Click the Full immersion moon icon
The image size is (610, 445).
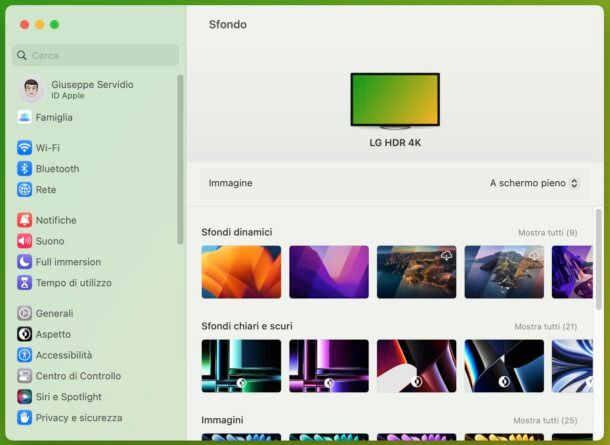25,262
